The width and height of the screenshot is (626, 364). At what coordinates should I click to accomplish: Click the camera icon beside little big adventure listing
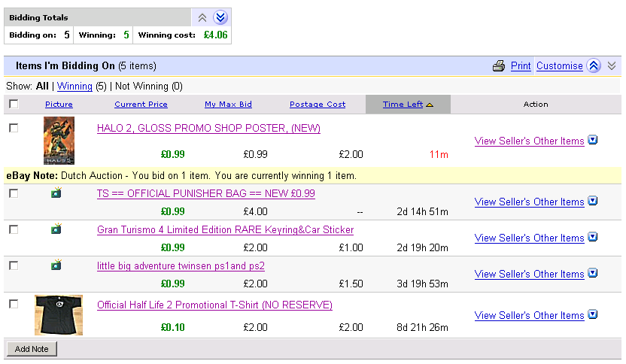56,265
